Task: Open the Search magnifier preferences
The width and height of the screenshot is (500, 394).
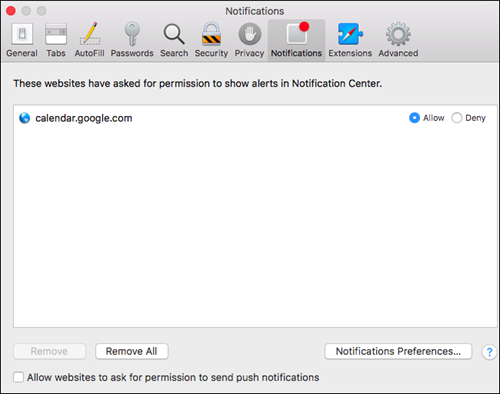Action: [174, 40]
